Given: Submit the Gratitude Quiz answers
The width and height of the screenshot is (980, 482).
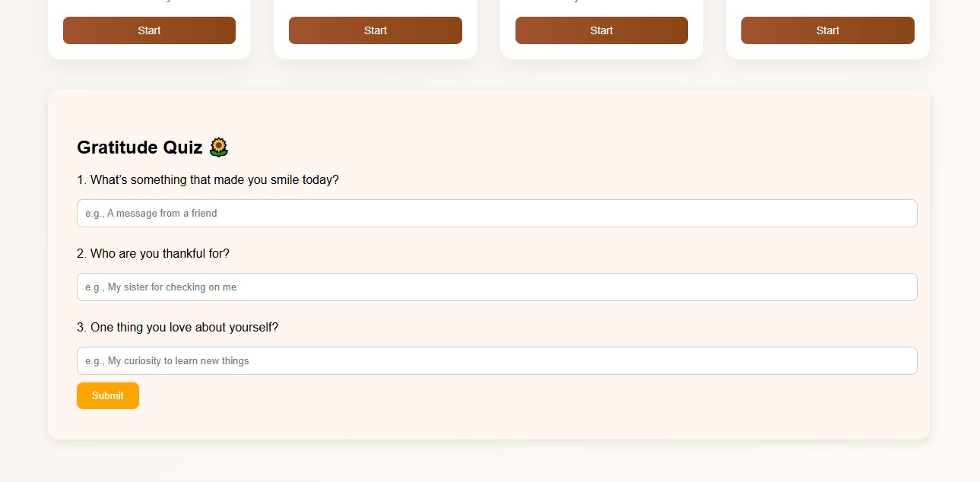Looking at the screenshot, I should tap(108, 395).
